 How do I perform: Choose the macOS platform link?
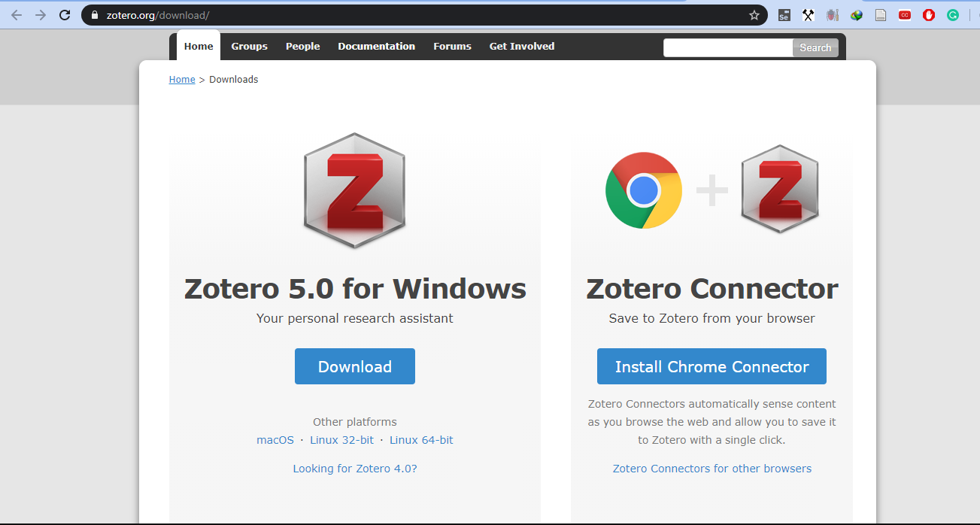tap(275, 440)
